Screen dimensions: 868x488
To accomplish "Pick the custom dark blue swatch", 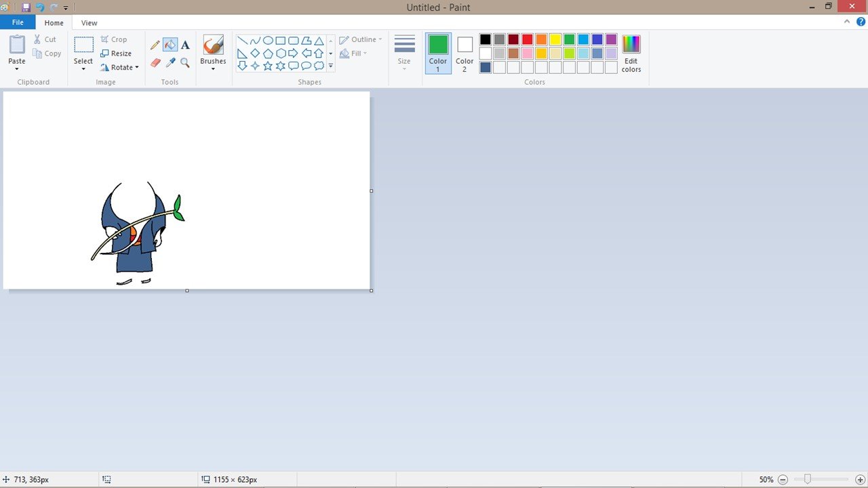I will [486, 67].
